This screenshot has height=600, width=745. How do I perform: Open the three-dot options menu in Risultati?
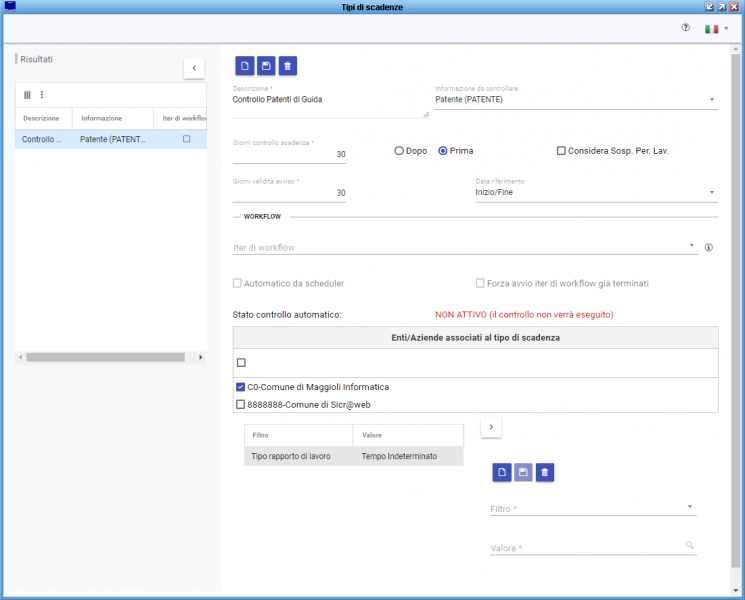[42, 95]
